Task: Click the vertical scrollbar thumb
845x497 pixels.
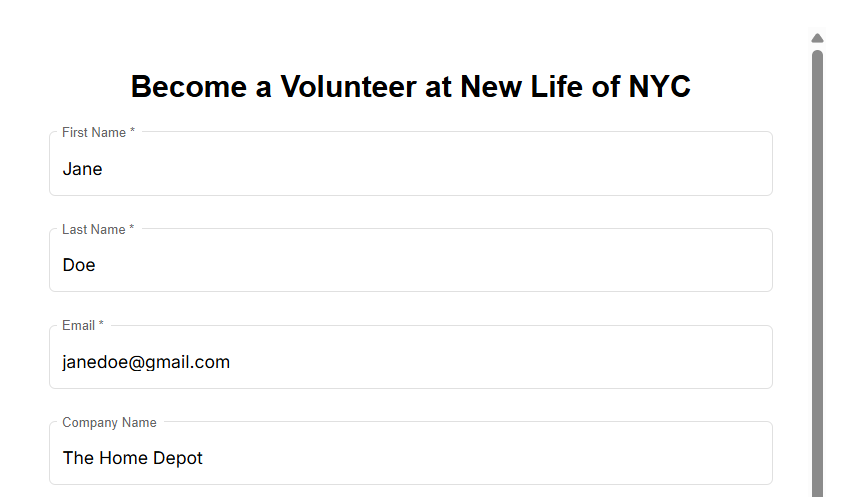Action: tap(817, 270)
